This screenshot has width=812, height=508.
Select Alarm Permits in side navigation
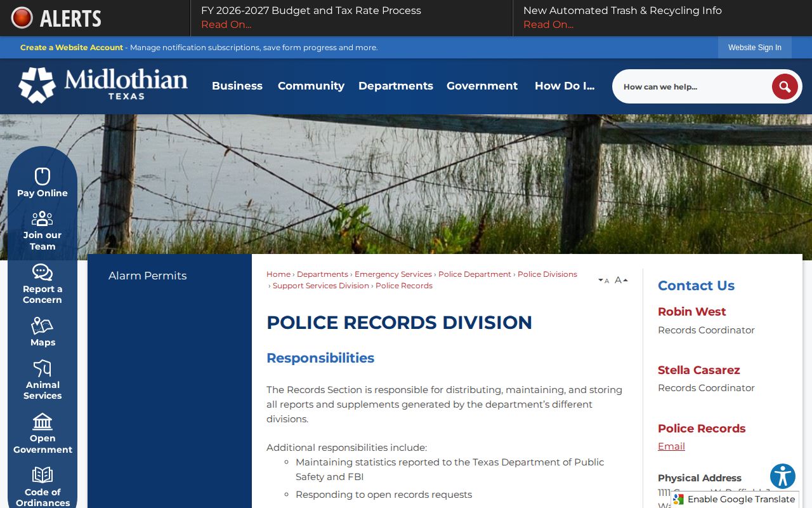pyautogui.click(x=147, y=276)
